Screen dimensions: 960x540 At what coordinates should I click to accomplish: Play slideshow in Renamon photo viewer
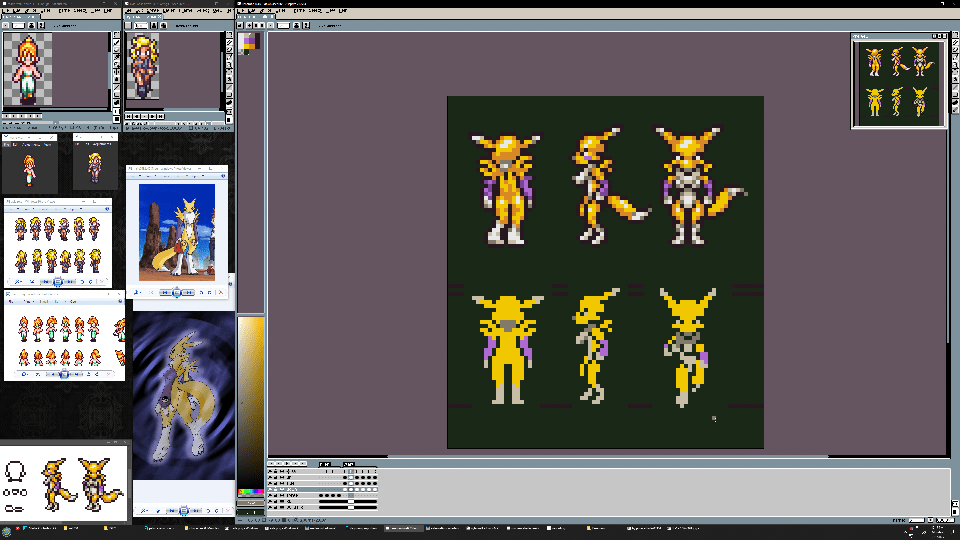(x=177, y=292)
